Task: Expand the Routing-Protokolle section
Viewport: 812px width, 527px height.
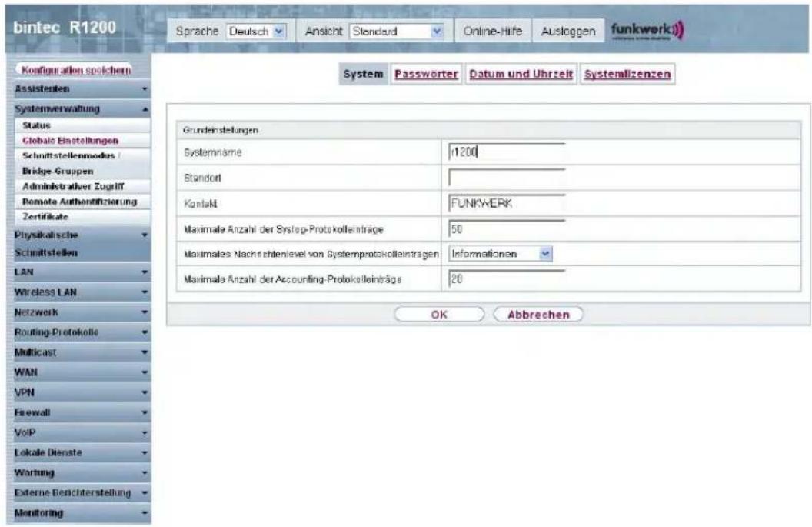Action: pos(82,332)
